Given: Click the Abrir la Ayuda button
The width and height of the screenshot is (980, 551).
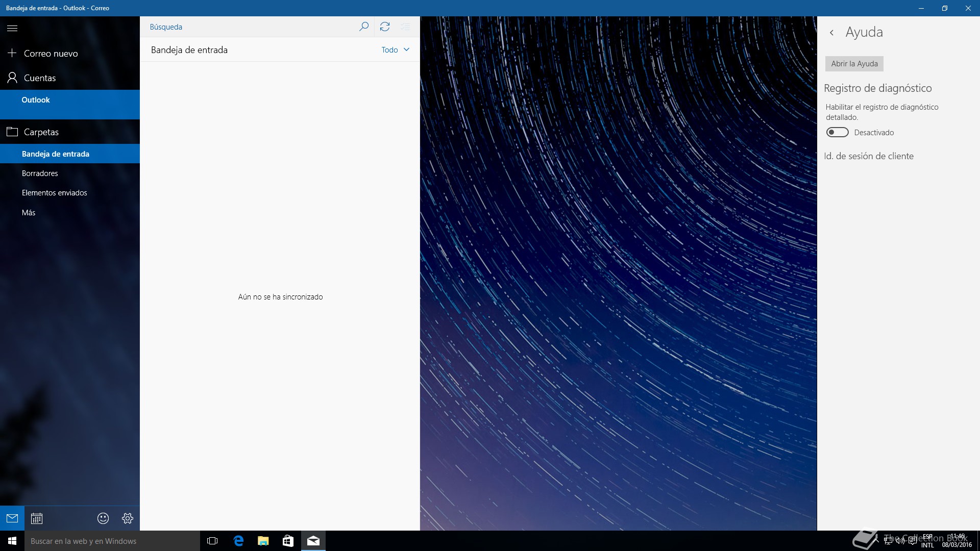Looking at the screenshot, I should [x=854, y=64].
